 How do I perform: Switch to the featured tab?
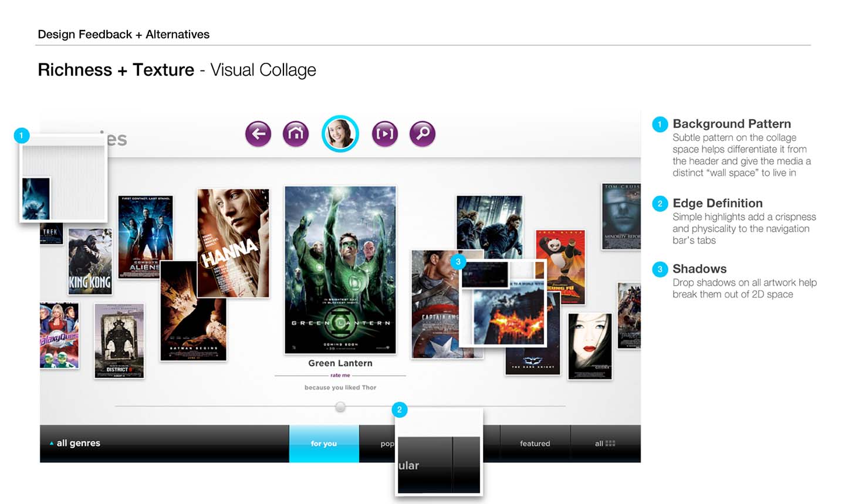coord(535,444)
